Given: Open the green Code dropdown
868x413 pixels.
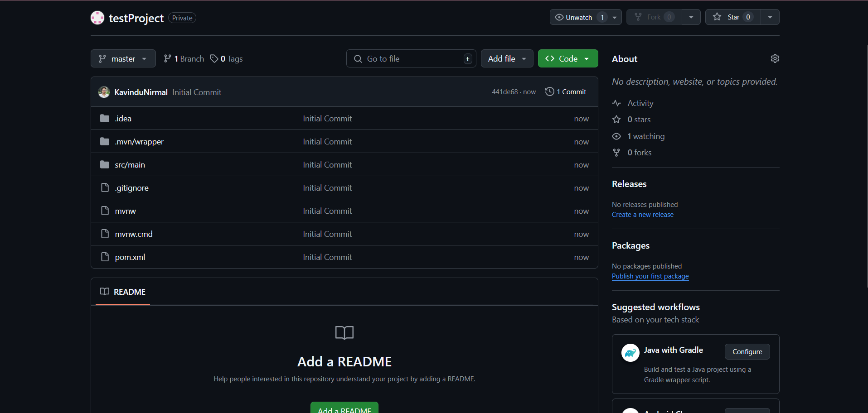Looking at the screenshot, I should (567, 59).
